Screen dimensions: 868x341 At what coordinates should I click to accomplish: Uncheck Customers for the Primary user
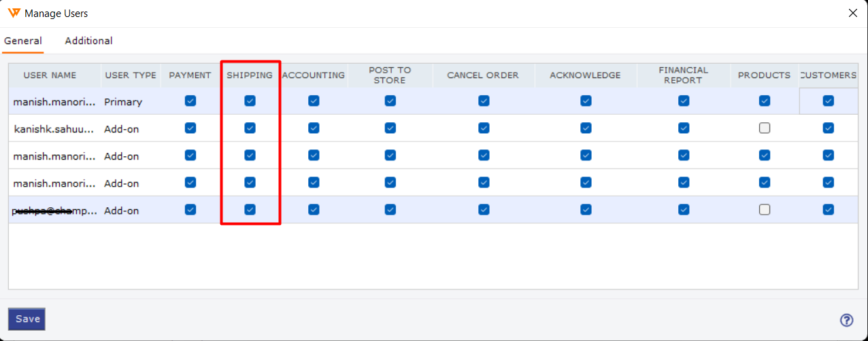click(828, 101)
